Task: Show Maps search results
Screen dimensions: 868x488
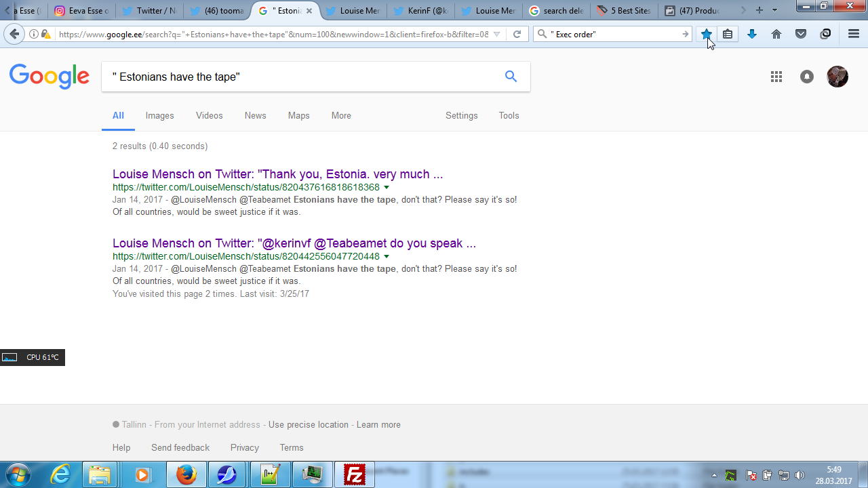Action: [x=299, y=116]
